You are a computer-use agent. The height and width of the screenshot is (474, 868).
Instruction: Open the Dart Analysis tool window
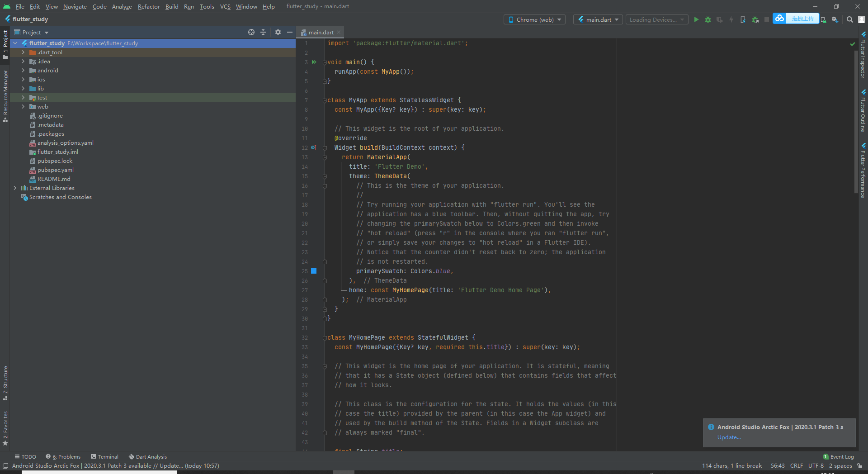[x=148, y=457]
